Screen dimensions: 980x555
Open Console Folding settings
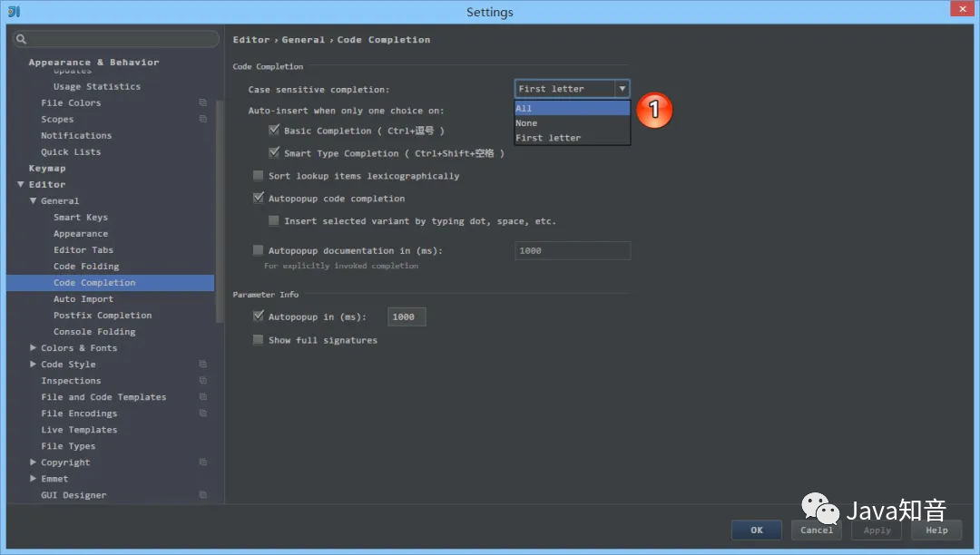[94, 332]
